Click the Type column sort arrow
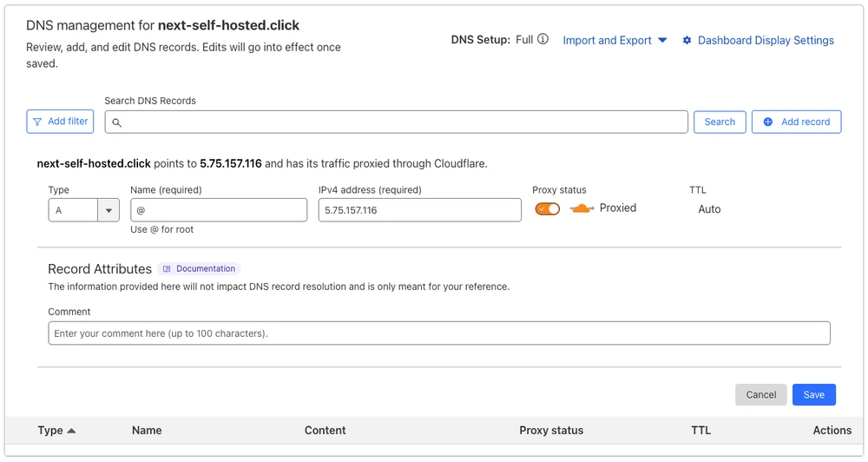 click(x=71, y=431)
